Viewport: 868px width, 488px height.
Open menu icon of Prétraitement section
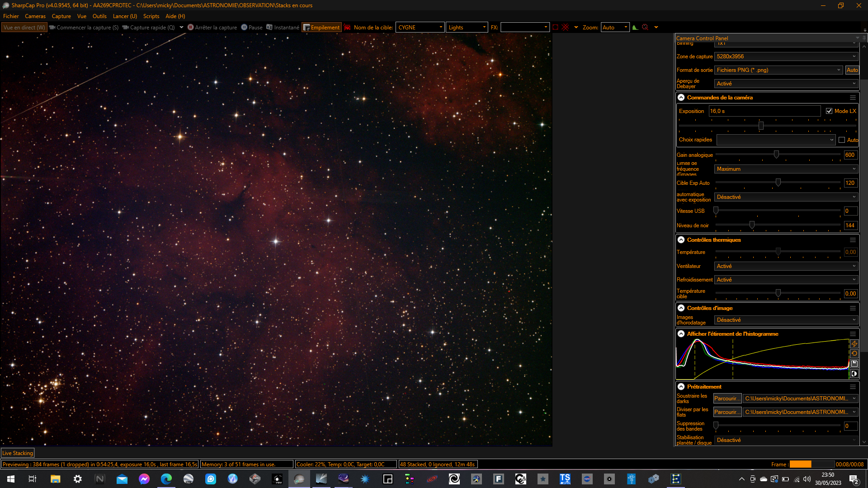[x=853, y=387]
